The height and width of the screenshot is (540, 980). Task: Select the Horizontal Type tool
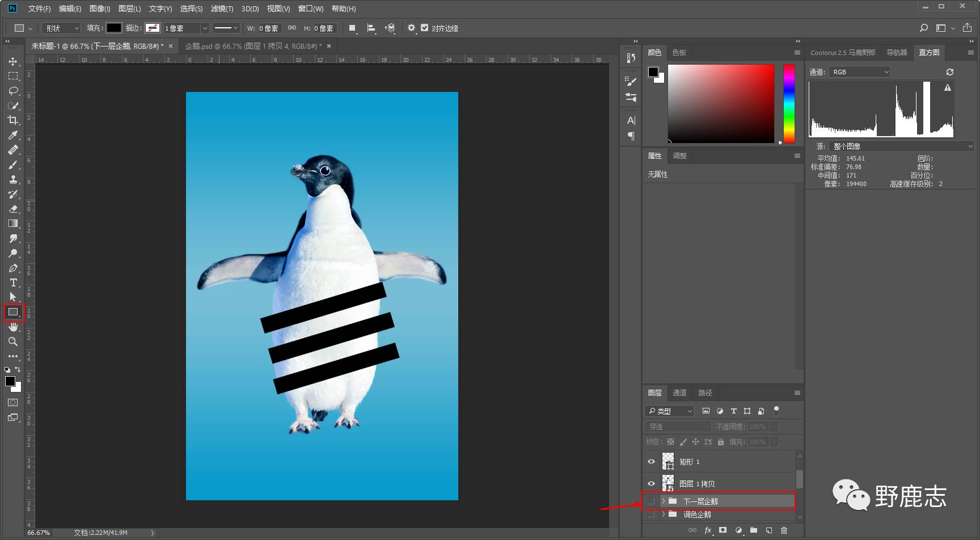point(13,282)
